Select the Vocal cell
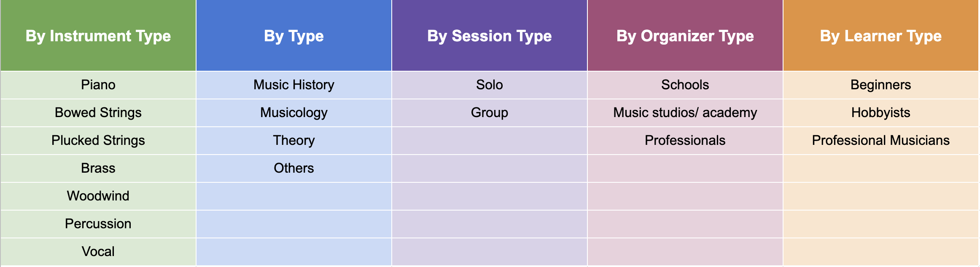This screenshot has width=980, height=267. click(98, 252)
